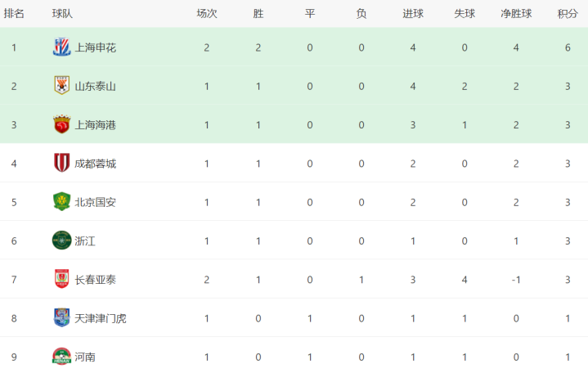Open the 上海申花 team name link

pyautogui.click(x=96, y=47)
